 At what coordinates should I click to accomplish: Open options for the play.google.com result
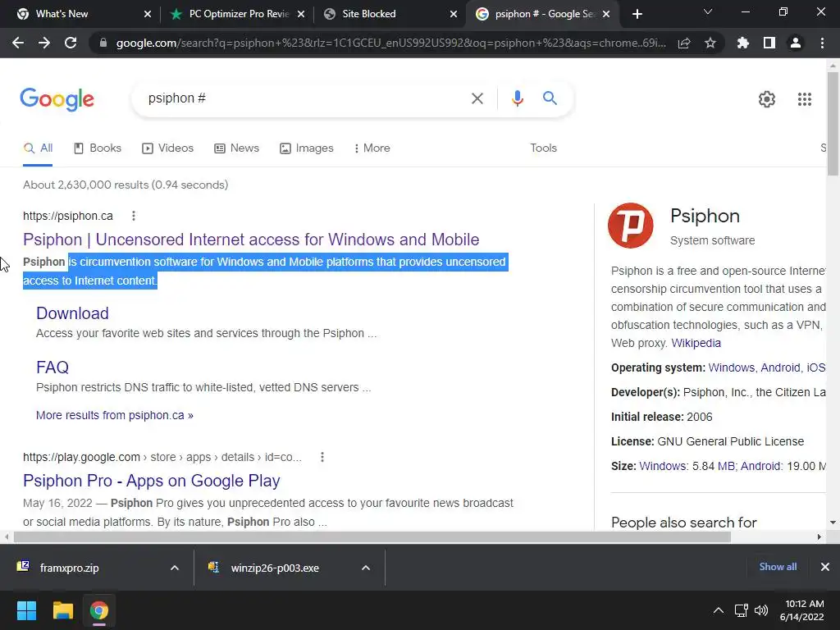[322, 457]
